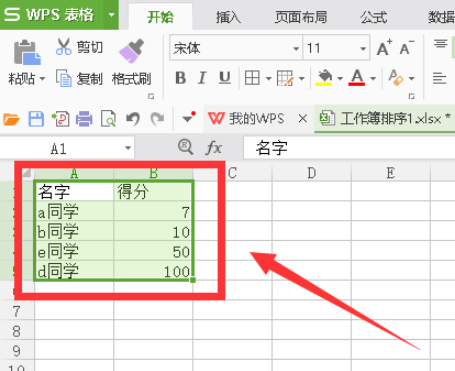Screen dimensions: 455x371
Task: Click top align icon in ribbon
Action: click(440, 44)
